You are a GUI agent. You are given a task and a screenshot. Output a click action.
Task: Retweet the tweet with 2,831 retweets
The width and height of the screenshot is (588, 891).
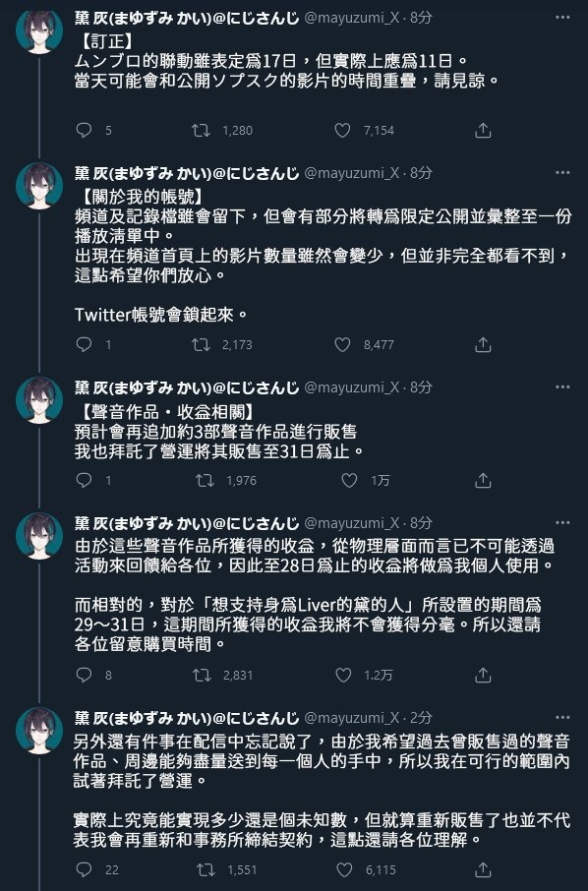click(x=202, y=675)
